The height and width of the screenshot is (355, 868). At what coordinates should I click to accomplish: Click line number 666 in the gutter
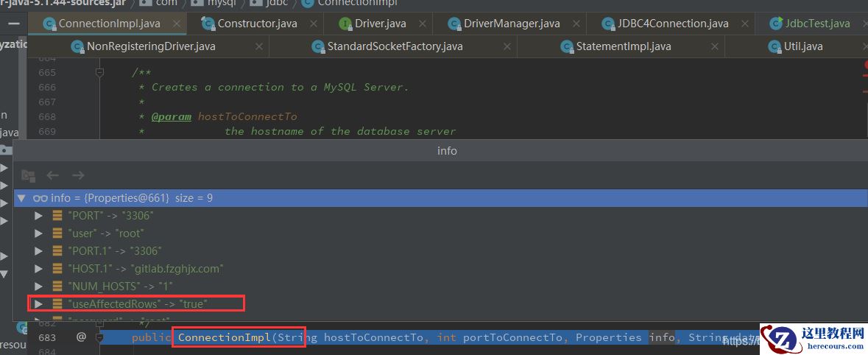coord(47,87)
